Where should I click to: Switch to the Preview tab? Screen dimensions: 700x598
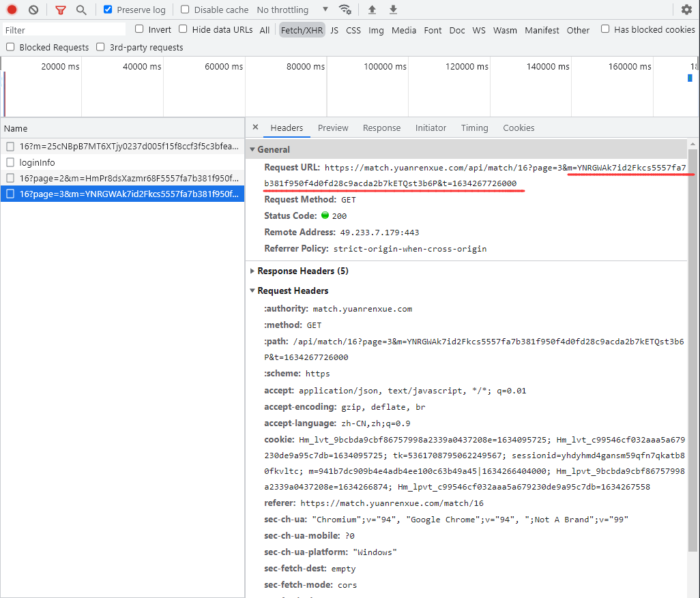[333, 128]
